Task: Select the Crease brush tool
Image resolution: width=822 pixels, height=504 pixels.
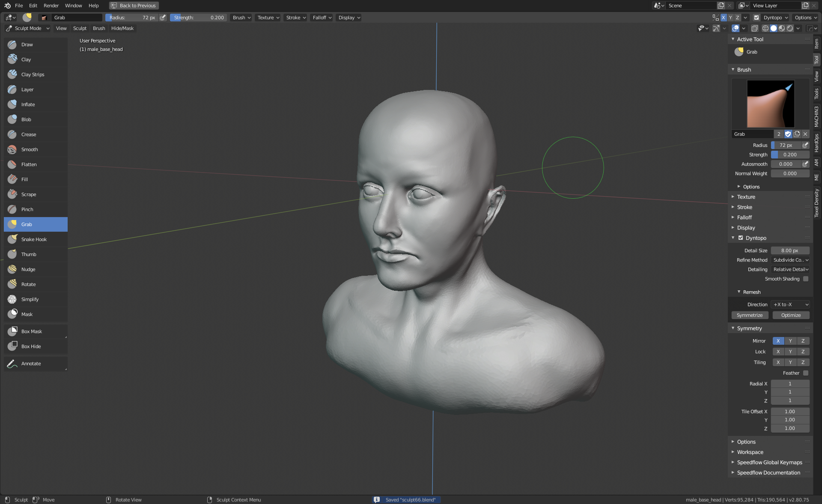Action: click(x=29, y=134)
